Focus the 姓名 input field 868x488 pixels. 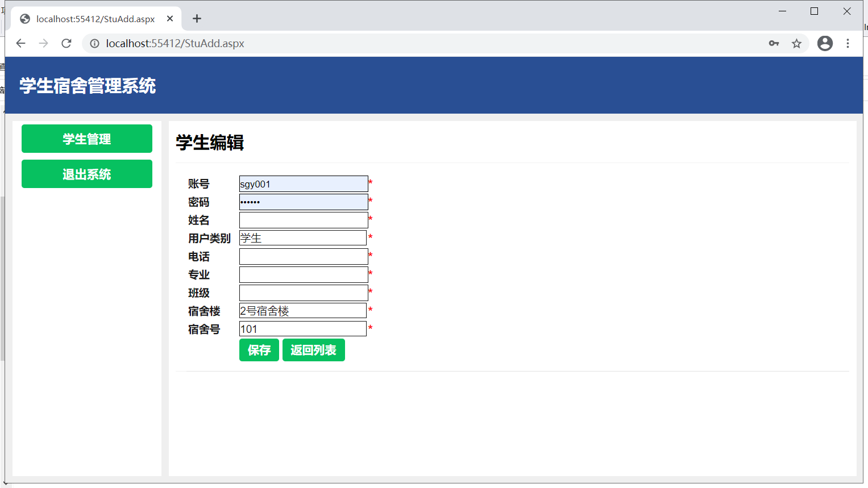click(x=303, y=220)
